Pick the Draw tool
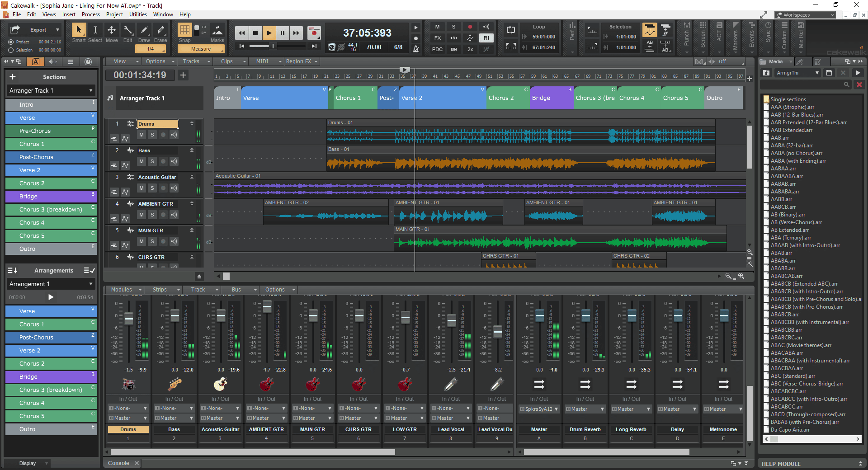Image resolution: width=868 pixels, height=470 pixels. click(x=144, y=30)
